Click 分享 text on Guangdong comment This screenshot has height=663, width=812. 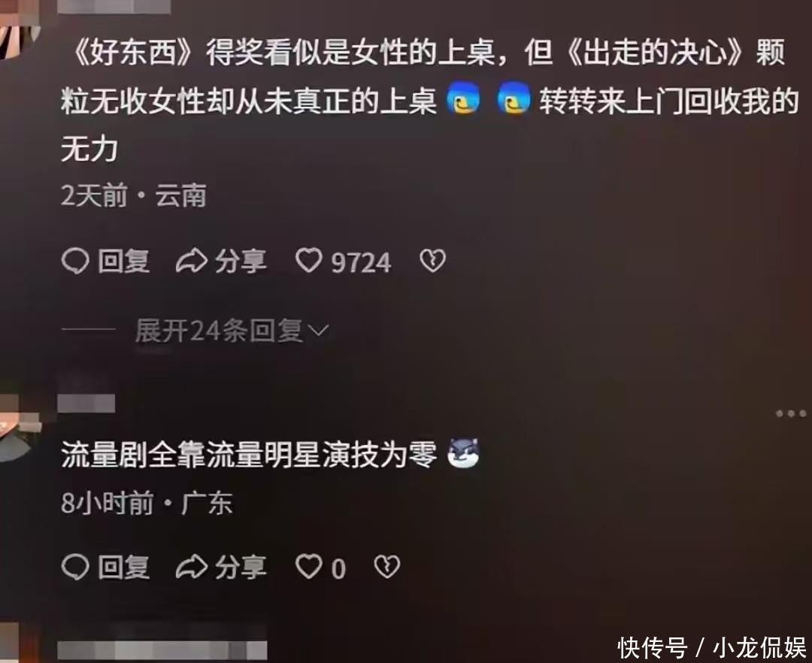(x=241, y=568)
